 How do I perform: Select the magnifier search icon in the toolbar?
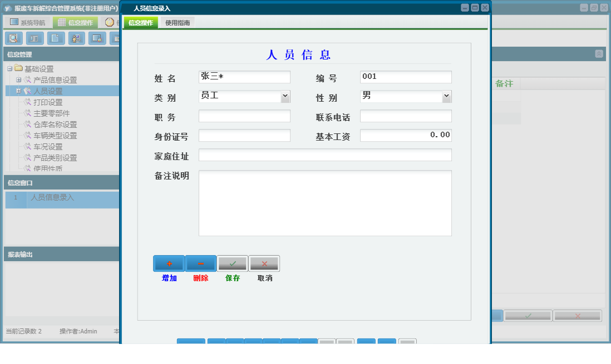[13, 38]
